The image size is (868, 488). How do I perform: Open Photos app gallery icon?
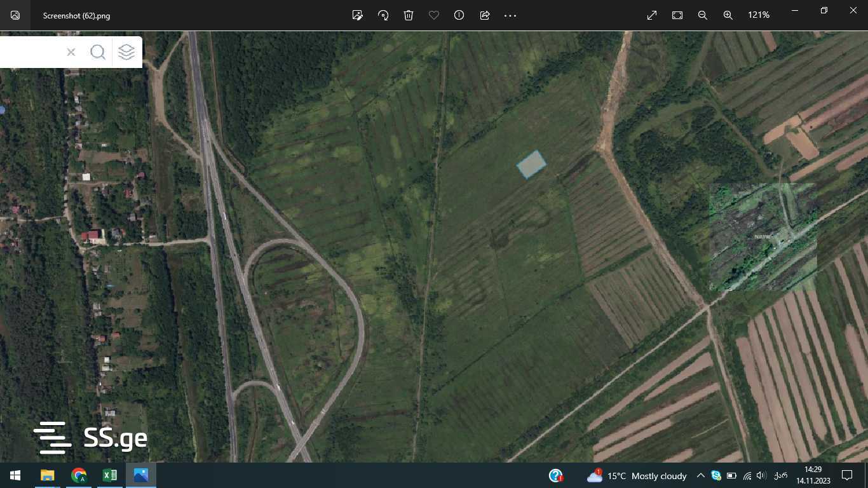15,15
